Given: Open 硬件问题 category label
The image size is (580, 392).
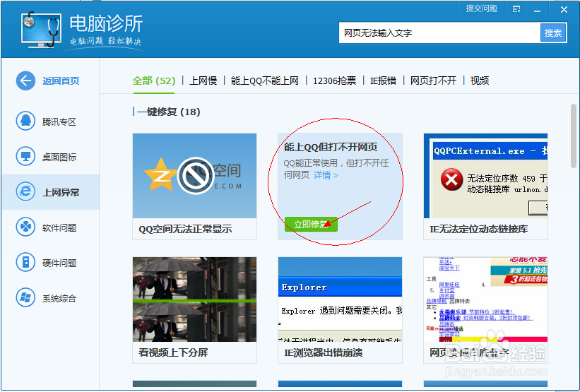Looking at the screenshot, I should click(59, 263).
